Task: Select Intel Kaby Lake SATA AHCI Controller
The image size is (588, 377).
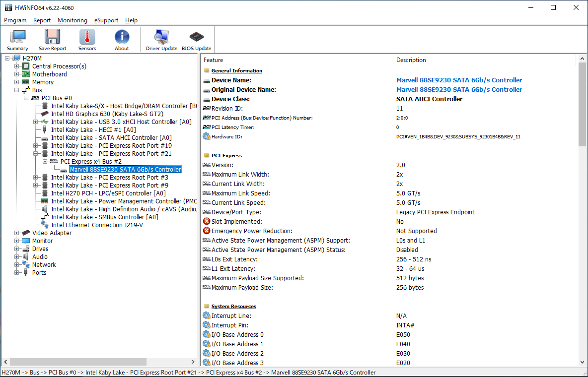Action: 111,137
